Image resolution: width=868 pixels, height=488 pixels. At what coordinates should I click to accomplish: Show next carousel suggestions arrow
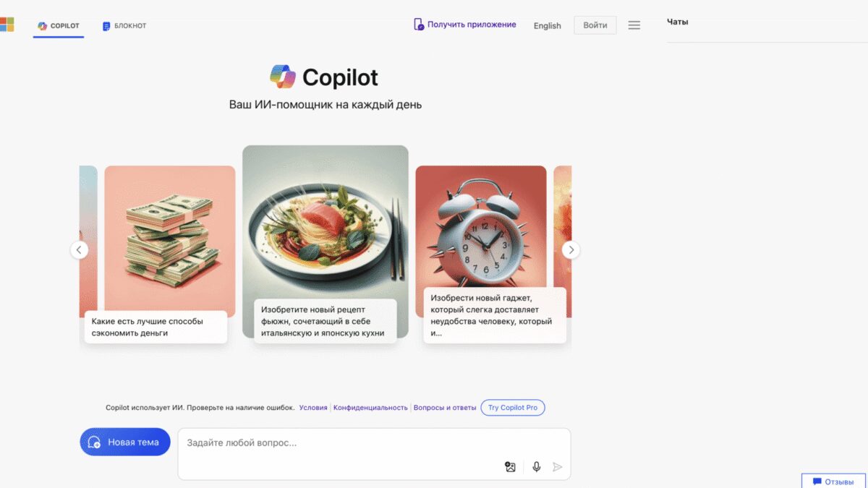pos(571,250)
